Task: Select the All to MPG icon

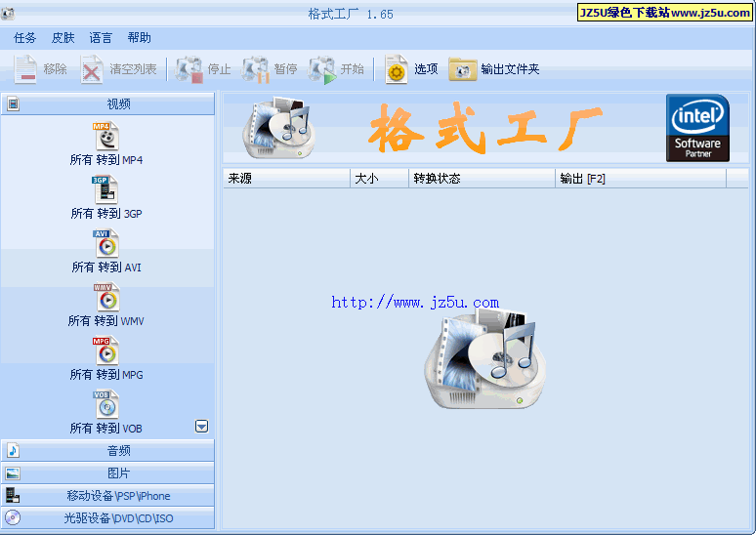Action: click(106, 350)
